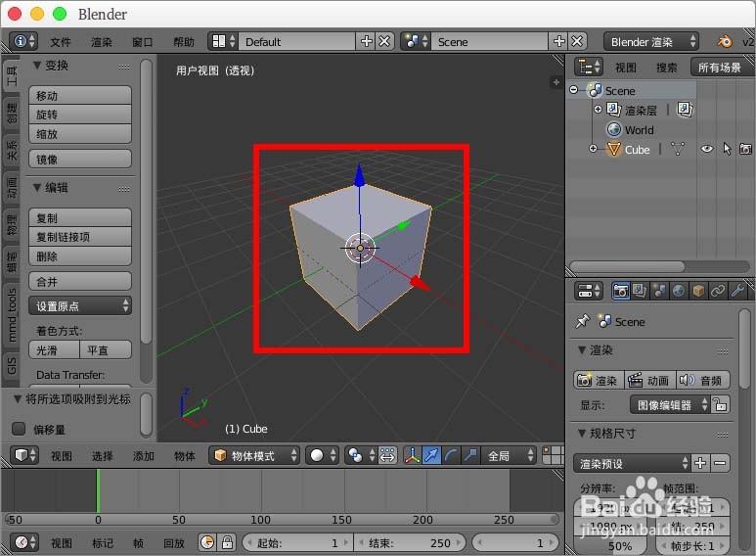This screenshot has width=756, height=556.
Task: Open the Scene properties tab icon
Action: click(x=659, y=291)
